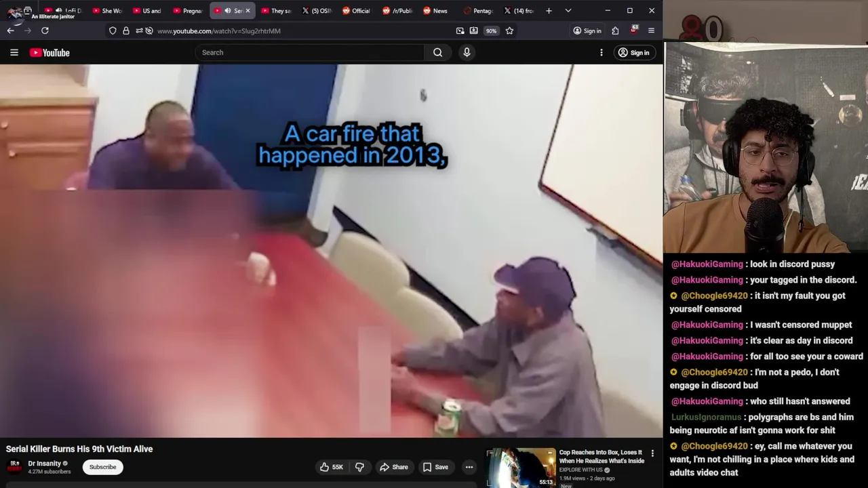This screenshot has width=868, height=488.
Task: Click the red extension badge icon
Action: [x=634, y=30]
